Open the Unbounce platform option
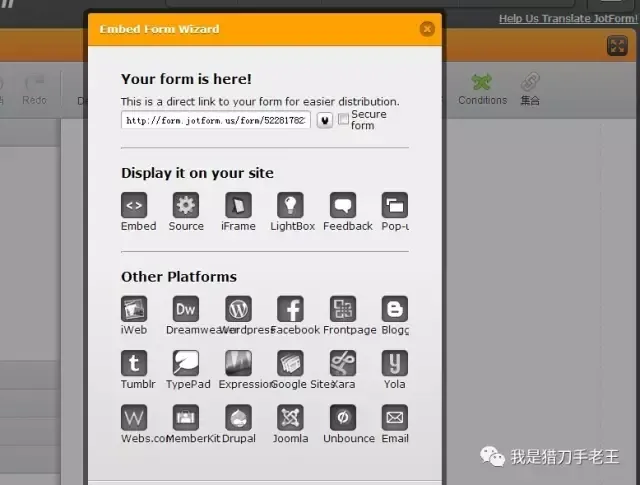The height and width of the screenshot is (485, 640). pos(343,417)
